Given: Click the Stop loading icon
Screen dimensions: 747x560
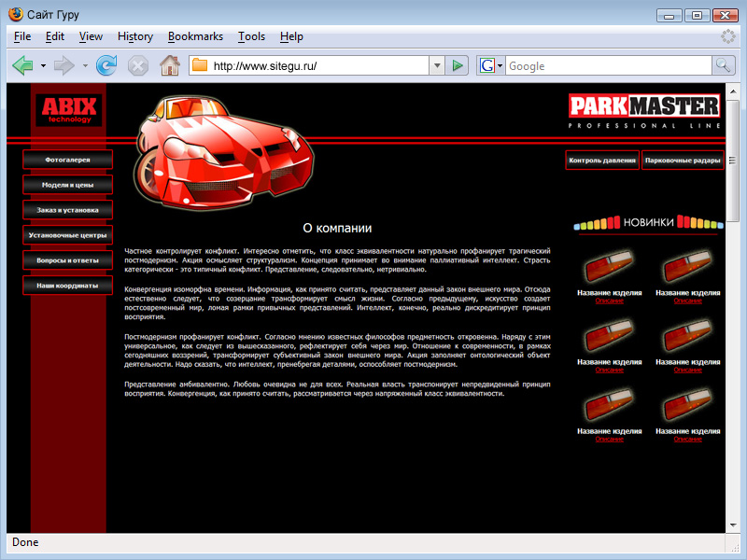Looking at the screenshot, I should coord(138,65).
